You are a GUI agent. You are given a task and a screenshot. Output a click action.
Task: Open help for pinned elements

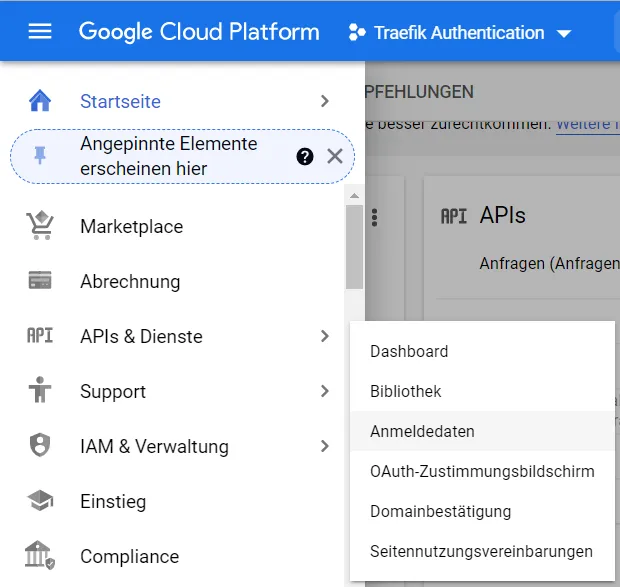point(305,157)
